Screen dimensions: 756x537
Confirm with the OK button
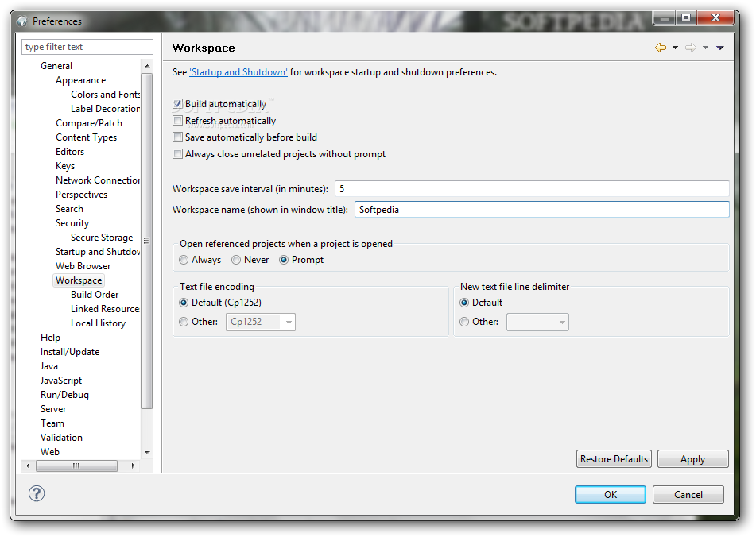pos(611,495)
